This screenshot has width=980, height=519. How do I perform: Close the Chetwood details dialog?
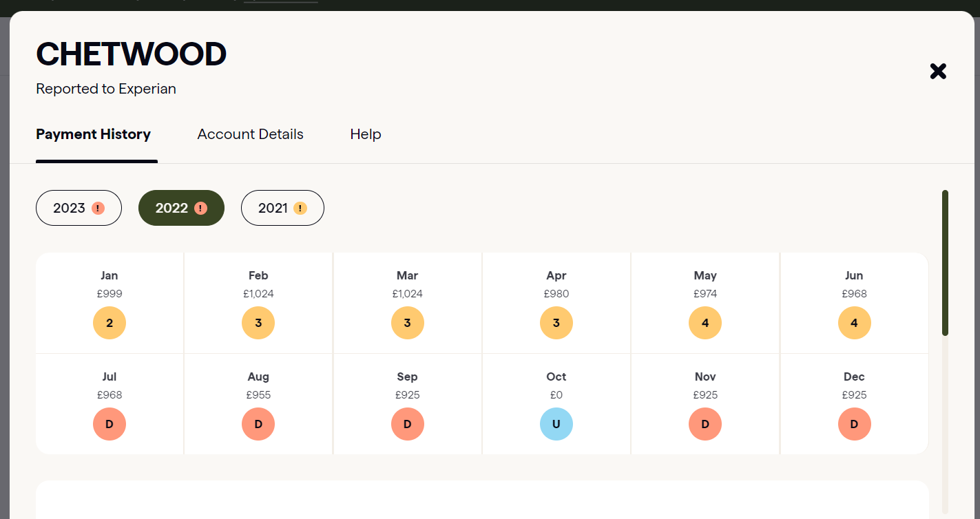[938, 71]
